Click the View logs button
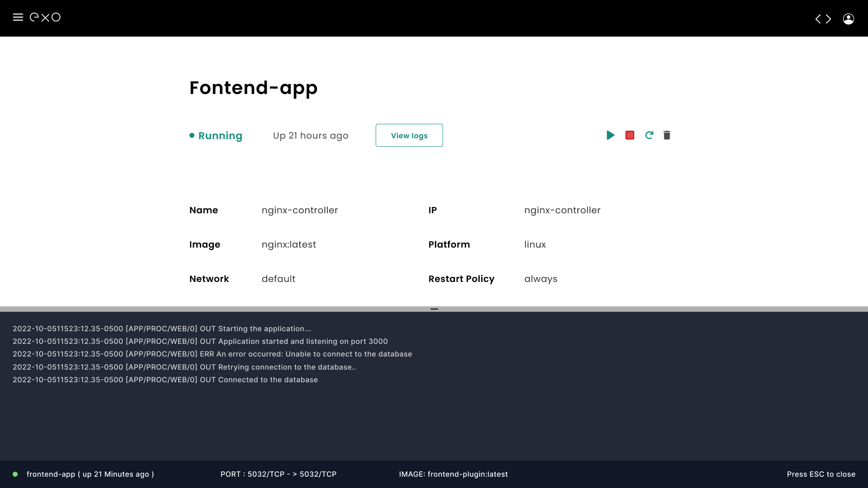 tap(409, 136)
